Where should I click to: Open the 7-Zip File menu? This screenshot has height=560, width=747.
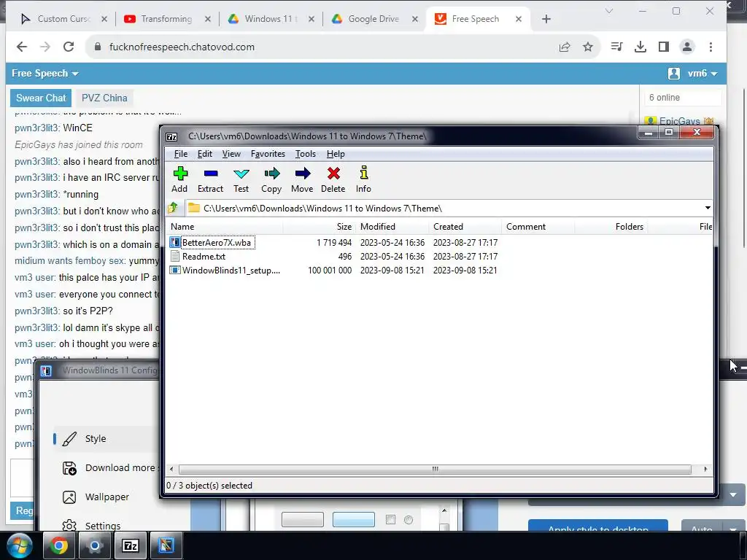click(x=181, y=154)
